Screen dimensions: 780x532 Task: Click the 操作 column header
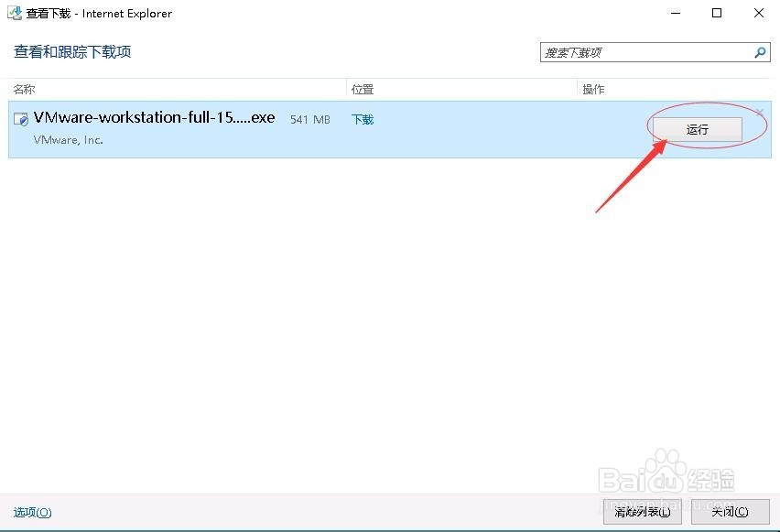click(x=593, y=89)
